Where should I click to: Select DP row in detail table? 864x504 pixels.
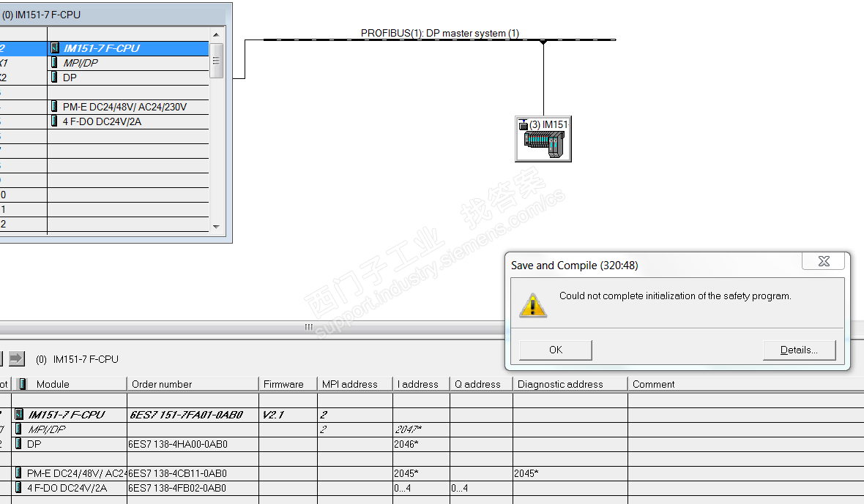(x=432, y=444)
